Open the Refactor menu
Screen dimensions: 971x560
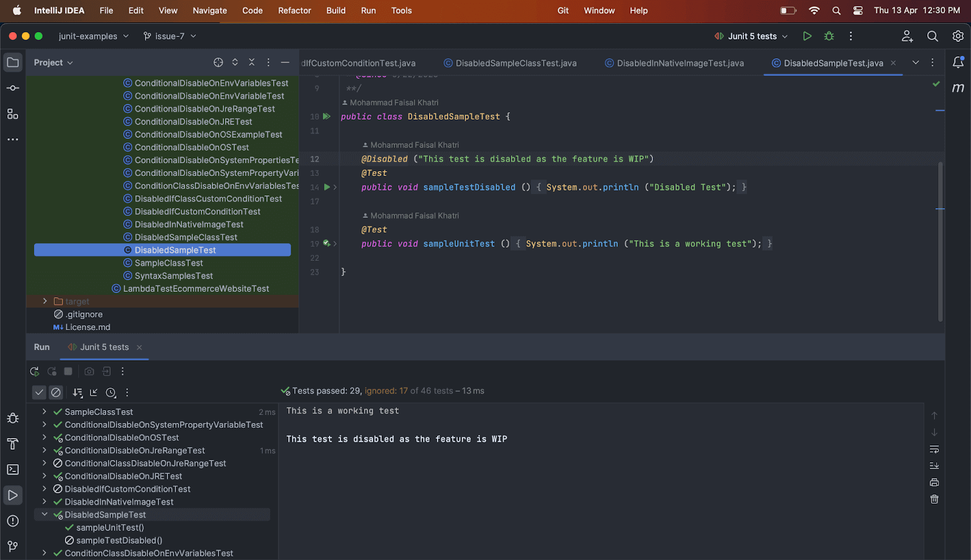(x=294, y=10)
